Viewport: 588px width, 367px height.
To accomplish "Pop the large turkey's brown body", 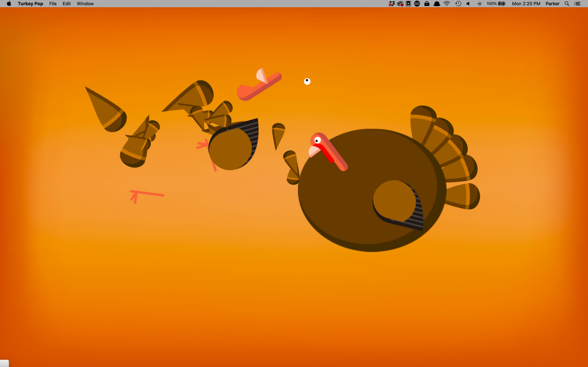I will (342, 203).
